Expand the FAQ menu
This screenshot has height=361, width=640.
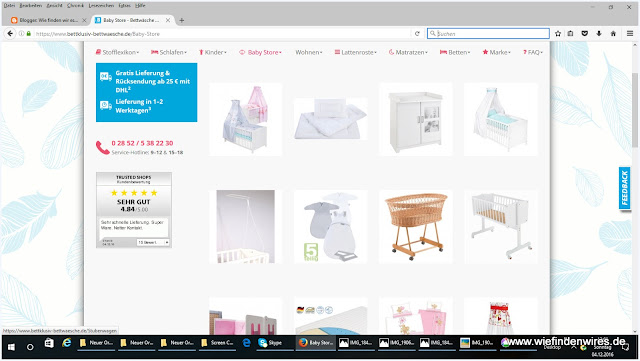pos(533,52)
